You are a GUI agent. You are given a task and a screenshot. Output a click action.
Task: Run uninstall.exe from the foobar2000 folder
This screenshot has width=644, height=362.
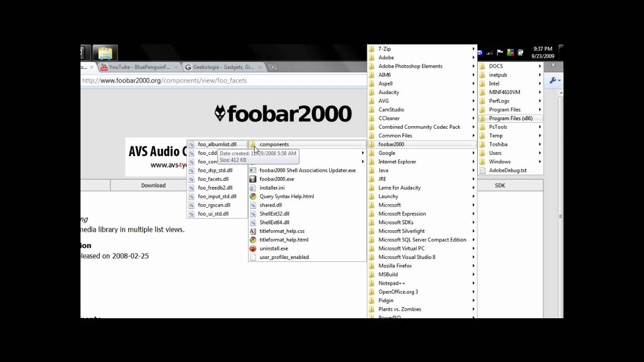pos(307,248)
